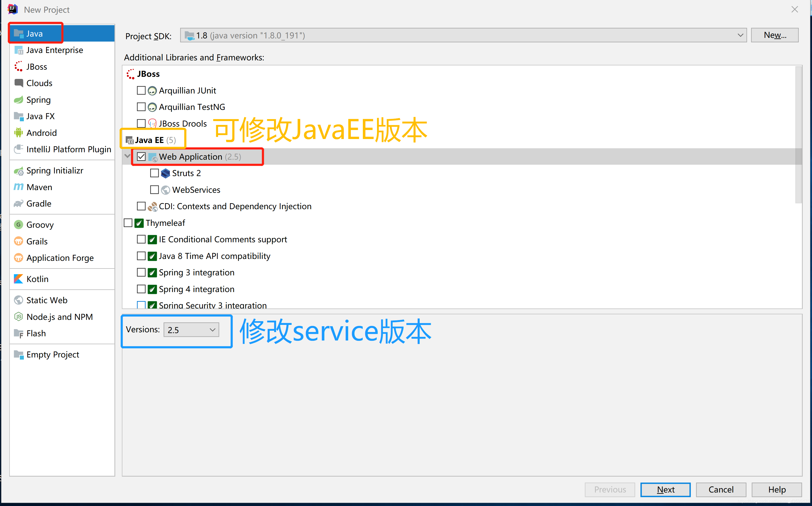Click the Java EE (5) heading
This screenshot has width=812, height=506.
click(155, 140)
